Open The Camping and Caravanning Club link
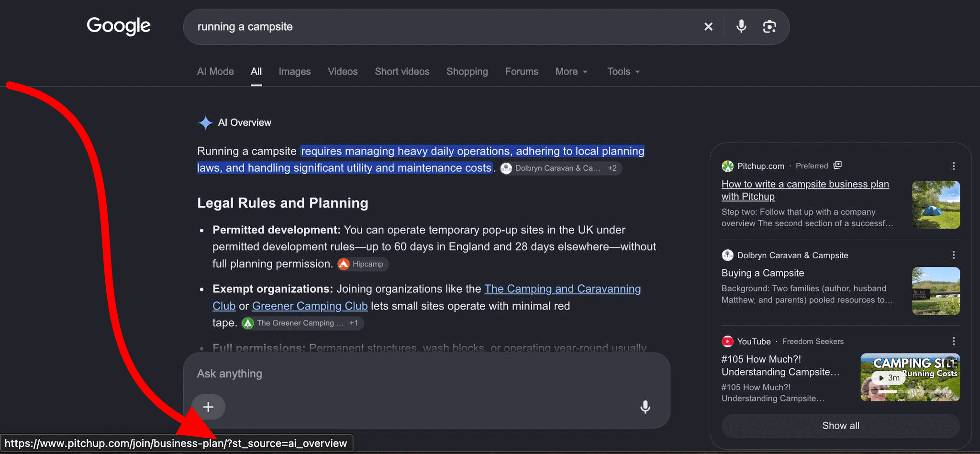Viewport: 980px width, 454px height. point(562,289)
